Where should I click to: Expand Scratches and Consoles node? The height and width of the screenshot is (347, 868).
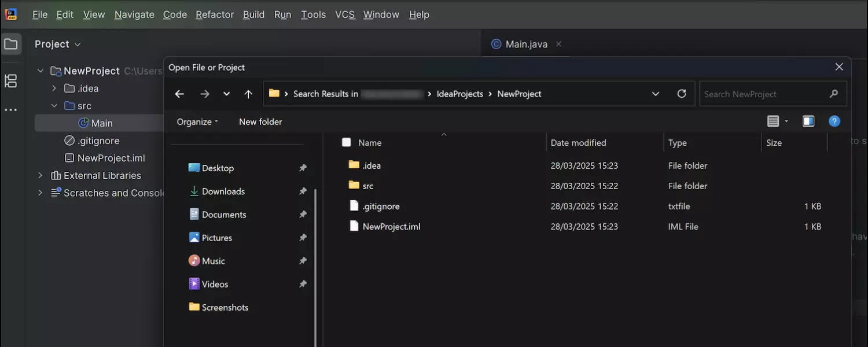(40, 193)
